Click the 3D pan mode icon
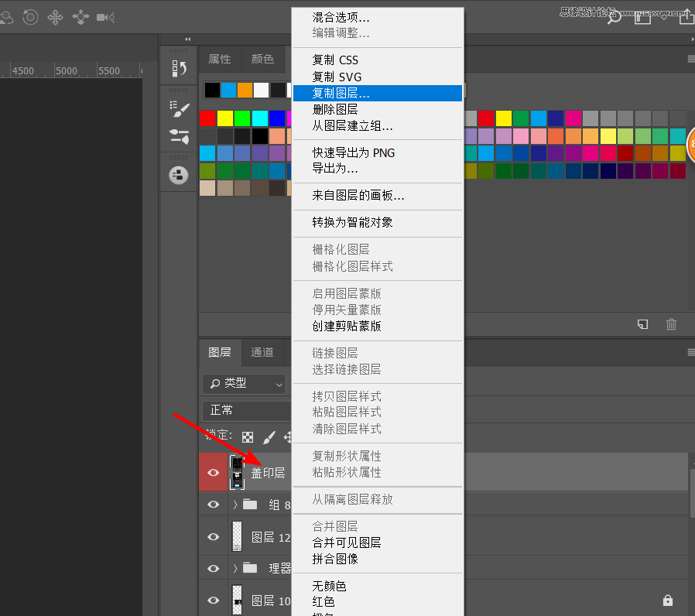695x616 pixels. click(x=55, y=17)
